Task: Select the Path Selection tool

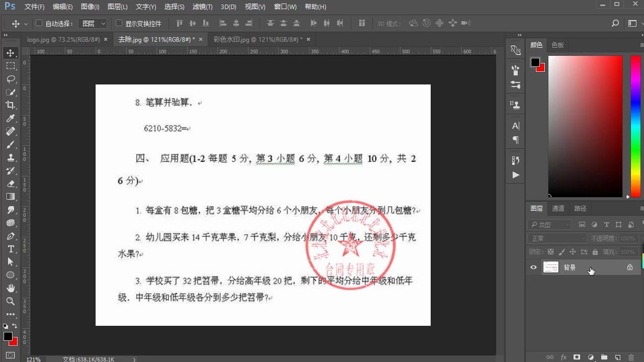Action: pos(10,262)
